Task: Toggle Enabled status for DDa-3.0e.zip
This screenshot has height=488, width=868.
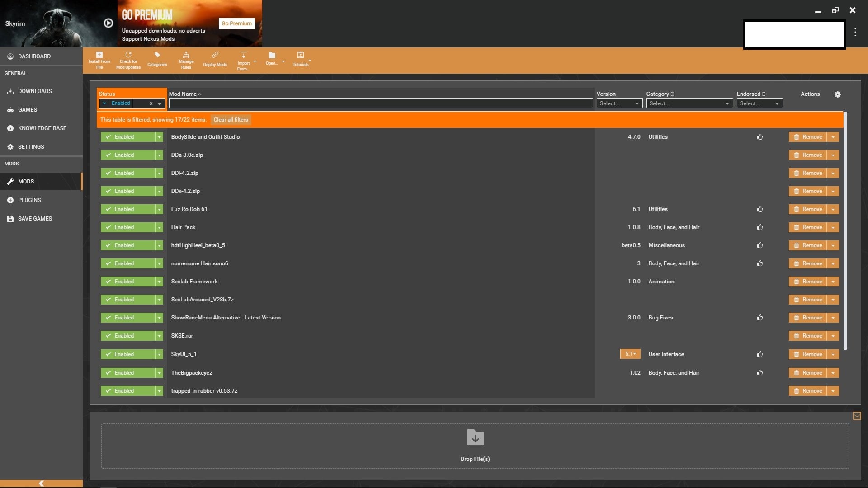Action: click(x=128, y=155)
